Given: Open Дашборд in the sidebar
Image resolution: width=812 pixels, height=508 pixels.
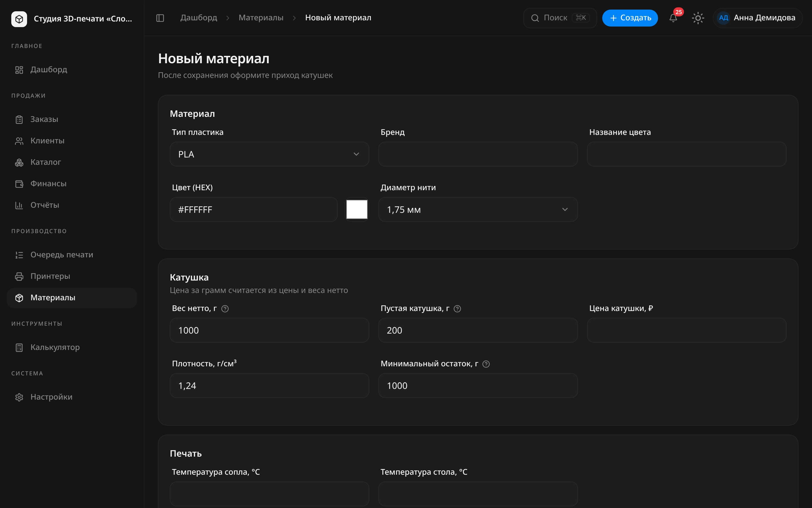Looking at the screenshot, I should [x=72, y=69].
